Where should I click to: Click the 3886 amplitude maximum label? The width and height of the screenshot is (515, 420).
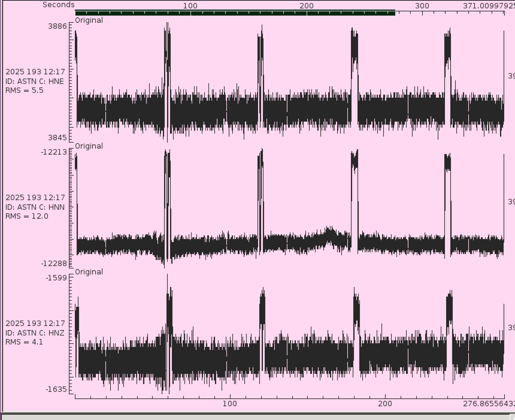click(57, 26)
